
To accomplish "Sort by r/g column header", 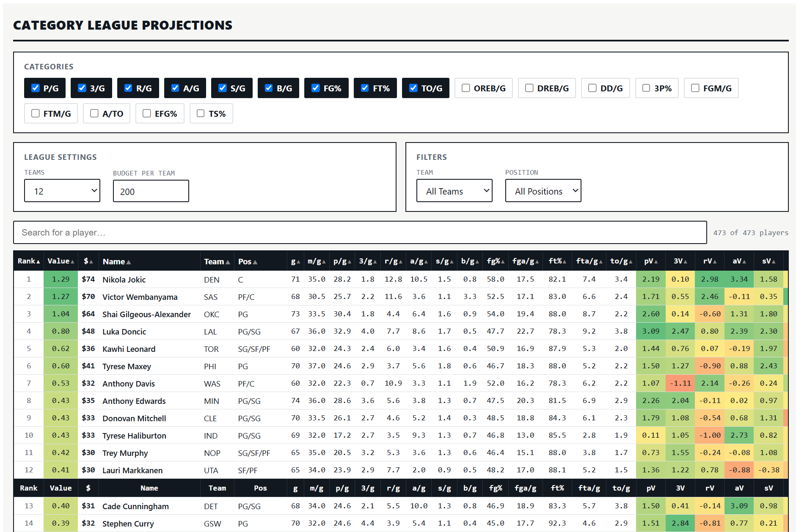I will click(394, 261).
